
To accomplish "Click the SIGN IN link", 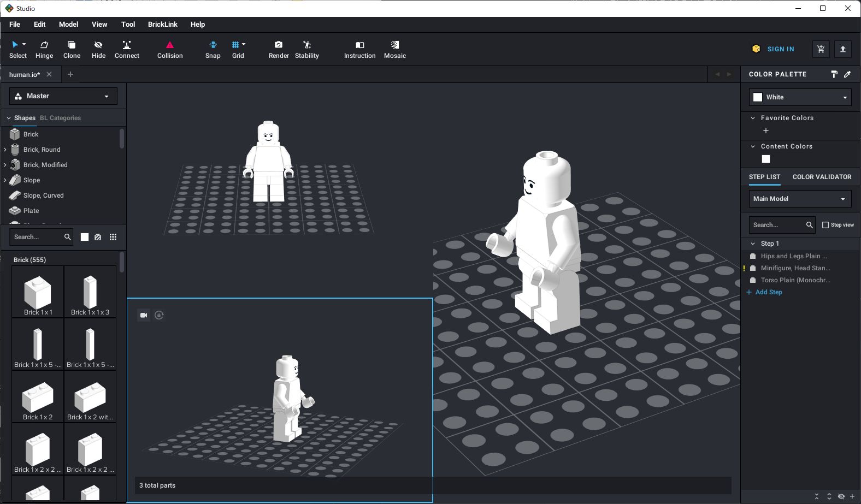I will [x=781, y=49].
